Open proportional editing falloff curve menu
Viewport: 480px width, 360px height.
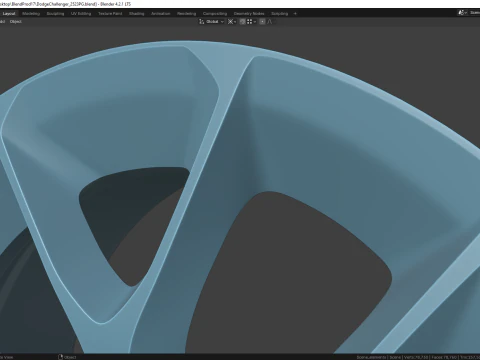[x=270, y=22]
